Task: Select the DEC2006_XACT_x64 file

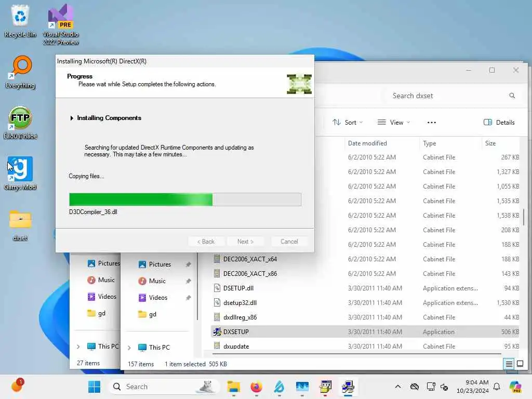Action: pyautogui.click(x=365, y=259)
